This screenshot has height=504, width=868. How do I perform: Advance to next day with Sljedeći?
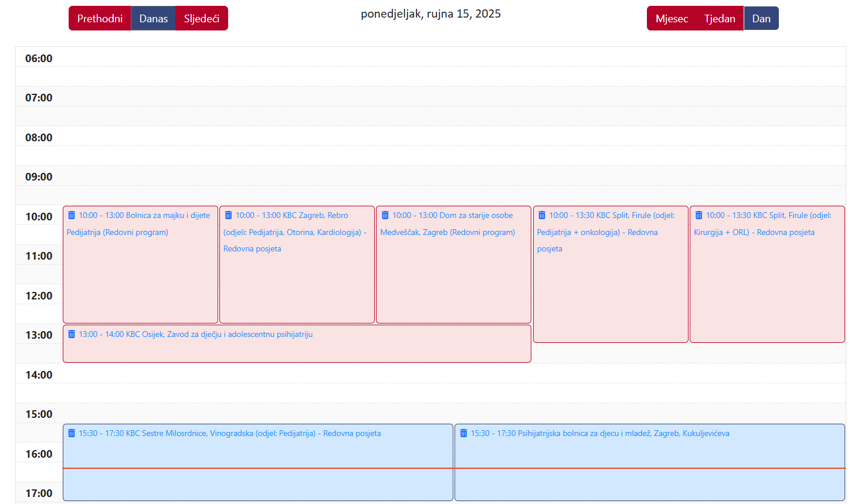coord(201,18)
